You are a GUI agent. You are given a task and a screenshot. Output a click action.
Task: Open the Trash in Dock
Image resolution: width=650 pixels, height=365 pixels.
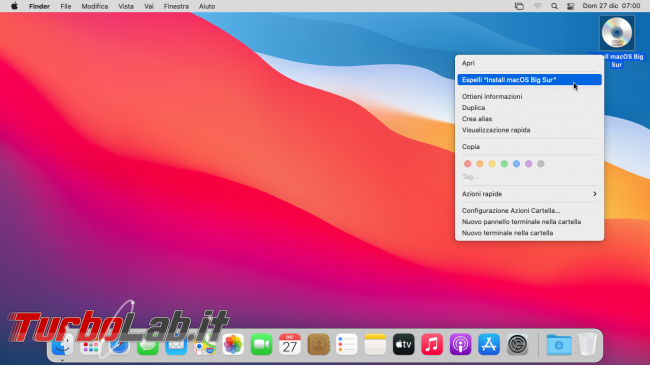click(x=587, y=345)
